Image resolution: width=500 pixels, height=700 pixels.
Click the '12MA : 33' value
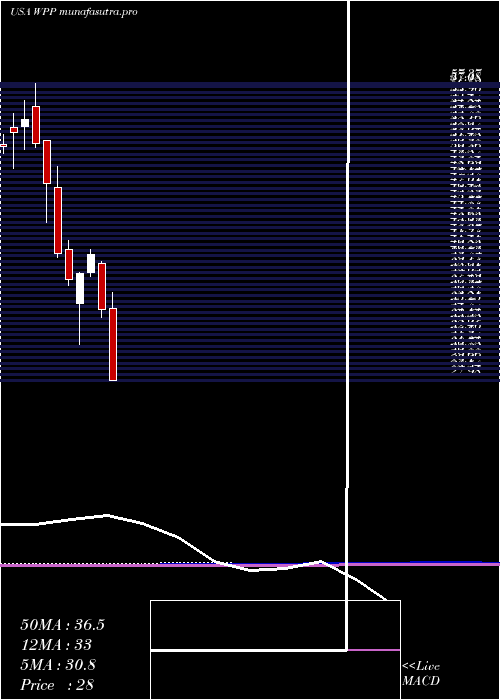tap(56, 645)
